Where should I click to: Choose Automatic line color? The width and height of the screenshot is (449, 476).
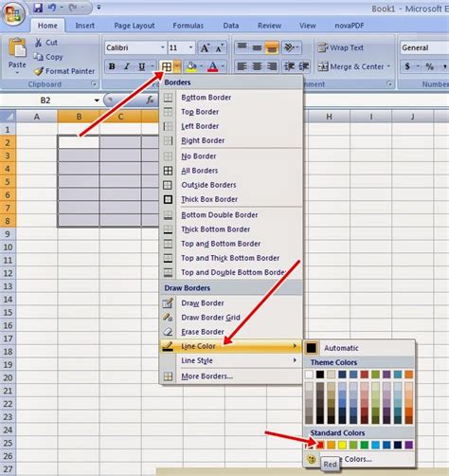pyautogui.click(x=359, y=348)
